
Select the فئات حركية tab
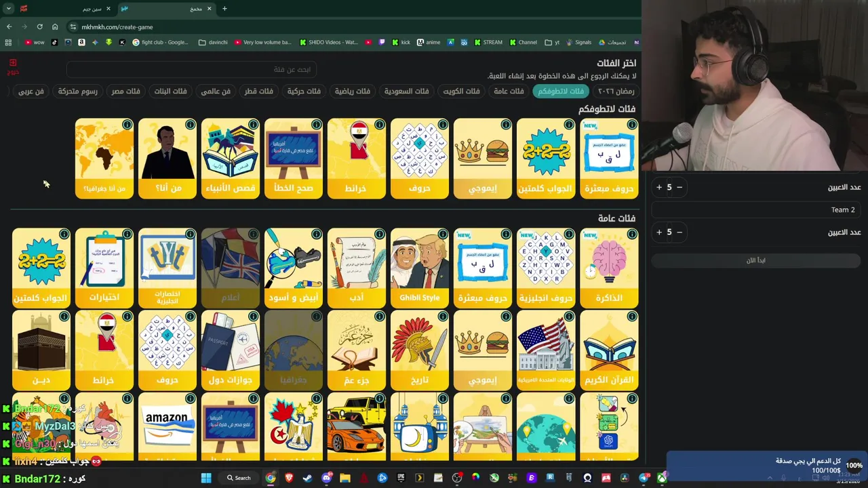click(304, 91)
